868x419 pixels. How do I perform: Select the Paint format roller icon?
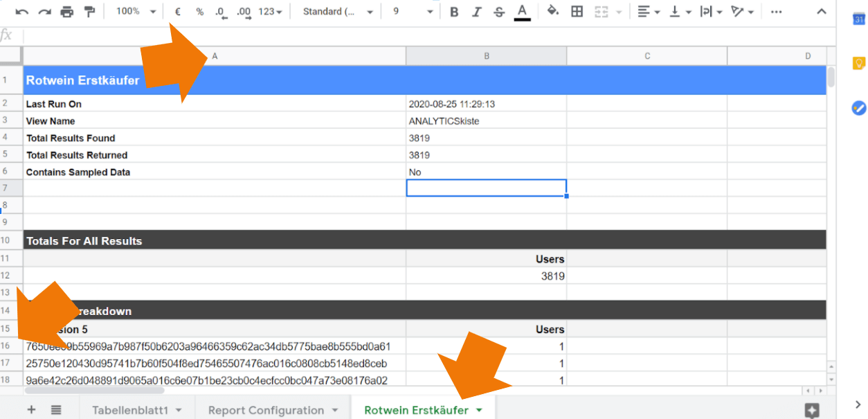(89, 12)
